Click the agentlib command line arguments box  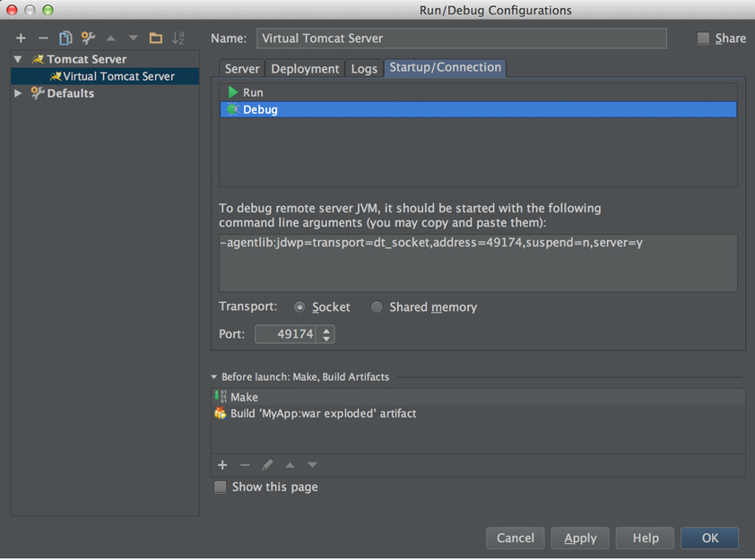click(x=478, y=263)
